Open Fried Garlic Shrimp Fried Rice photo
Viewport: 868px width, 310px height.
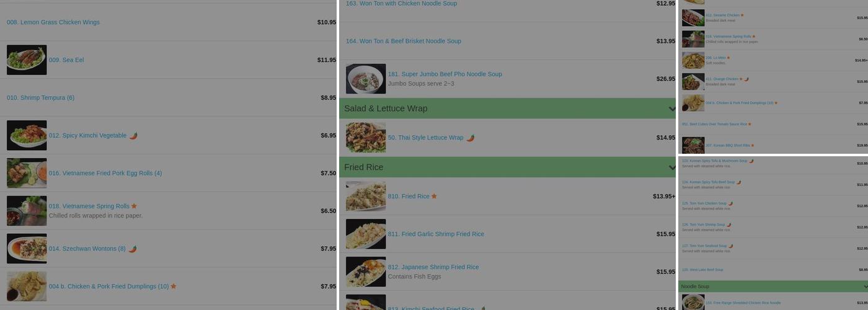click(x=366, y=234)
